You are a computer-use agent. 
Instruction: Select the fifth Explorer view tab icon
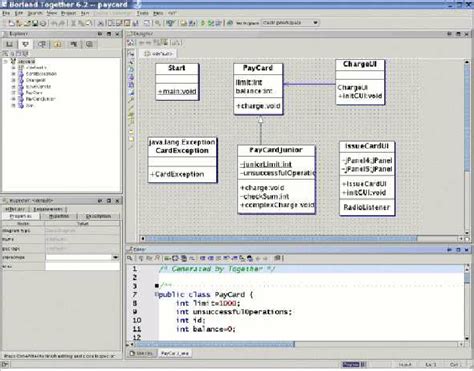pyautogui.click(x=73, y=44)
